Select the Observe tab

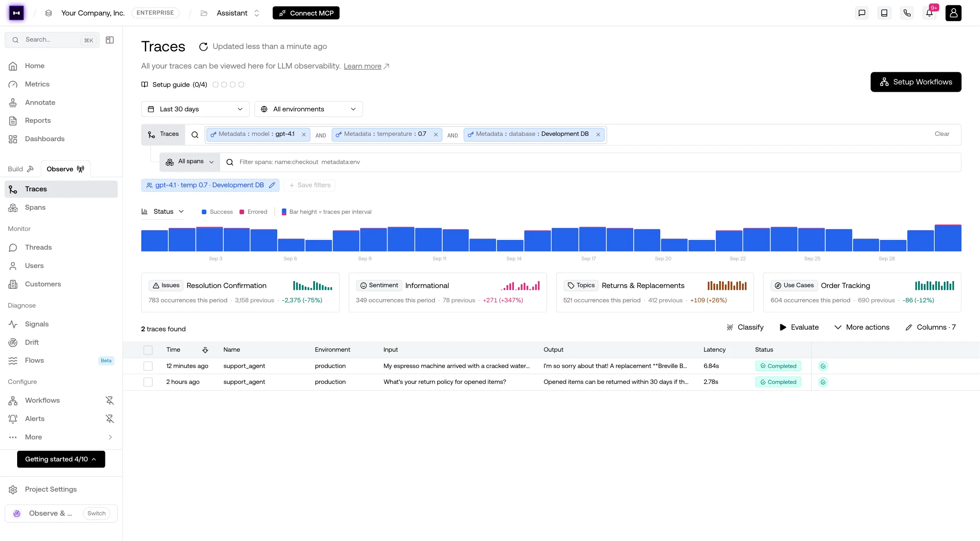click(x=65, y=169)
